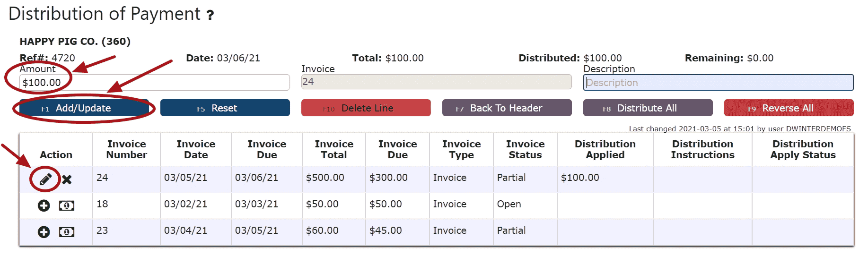Click the Delete Line button
This screenshot has width=868, height=256.
coord(366,108)
